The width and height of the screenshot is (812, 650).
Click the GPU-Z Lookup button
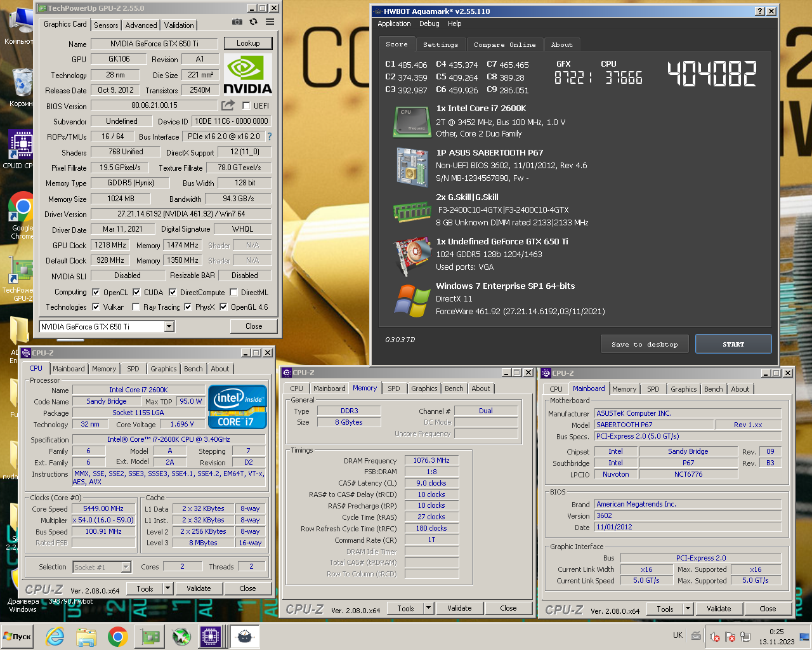[x=248, y=43]
